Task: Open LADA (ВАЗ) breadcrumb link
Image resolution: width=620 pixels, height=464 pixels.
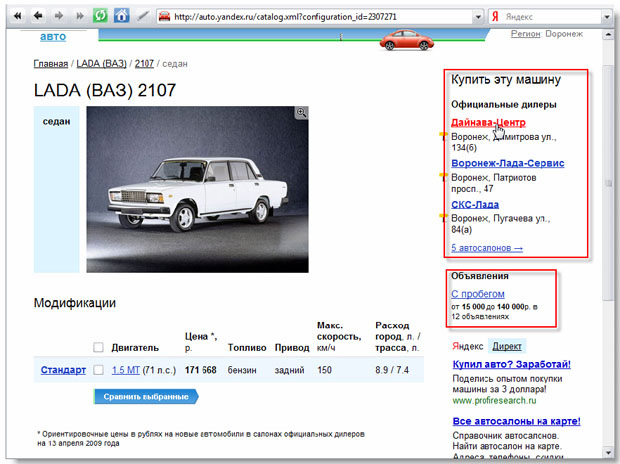Action: (x=102, y=63)
